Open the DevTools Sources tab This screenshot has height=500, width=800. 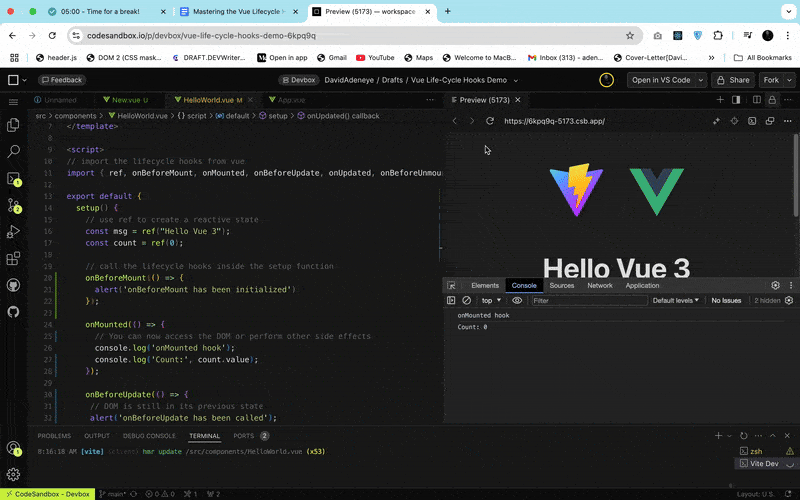[x=562, y=286]
